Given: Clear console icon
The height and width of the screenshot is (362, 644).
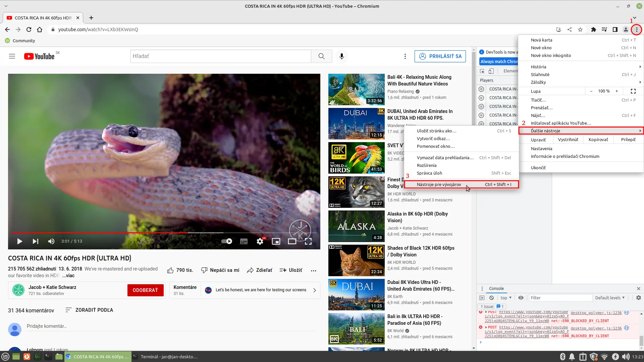Looking at the screenshot, I should click(x=491, y=298).
